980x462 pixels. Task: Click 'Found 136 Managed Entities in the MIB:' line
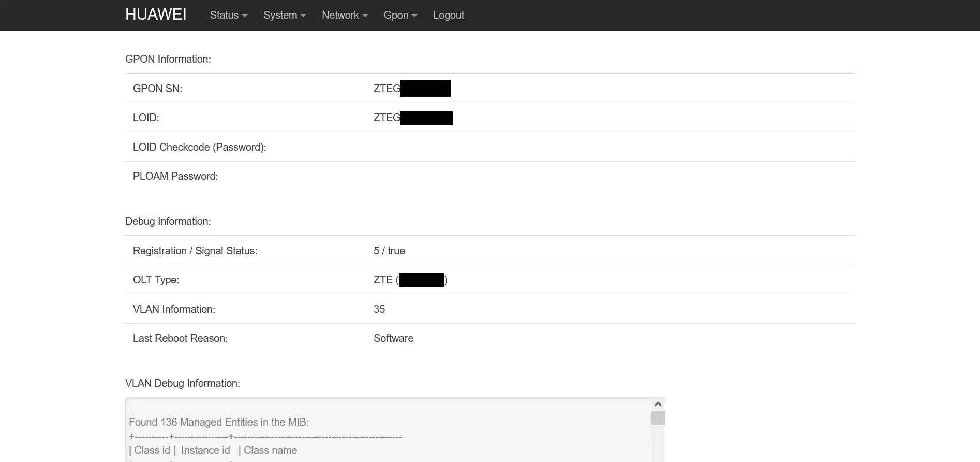pos(219,422)
